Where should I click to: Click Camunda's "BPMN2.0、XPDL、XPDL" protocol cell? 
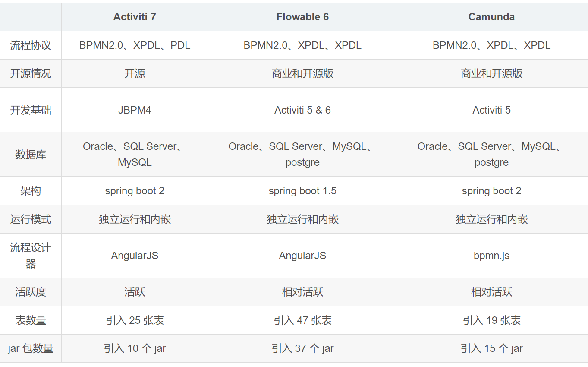coord(491,45)
